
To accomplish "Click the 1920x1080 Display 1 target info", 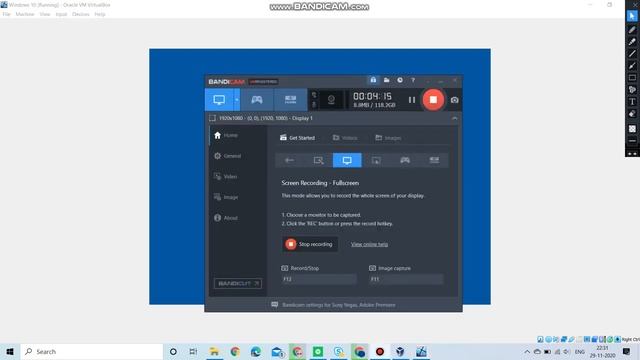I will coord(266,118).
